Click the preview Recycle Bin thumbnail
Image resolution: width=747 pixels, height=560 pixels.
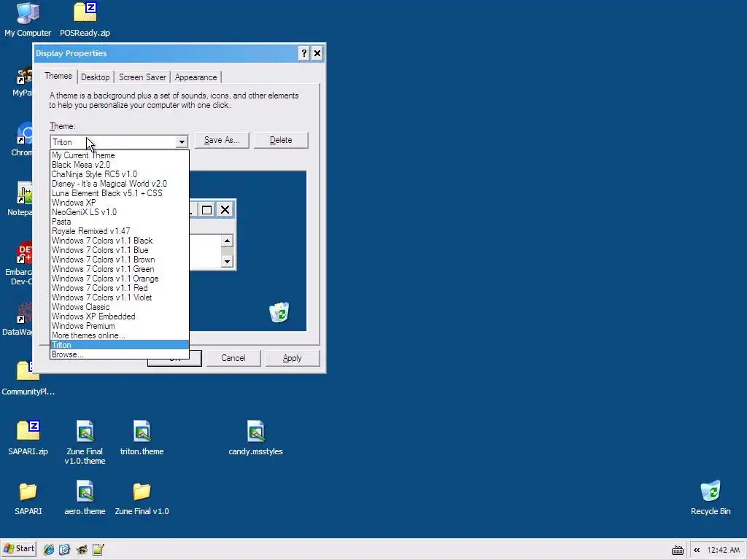pyautogui.click(x=279, y=312)
